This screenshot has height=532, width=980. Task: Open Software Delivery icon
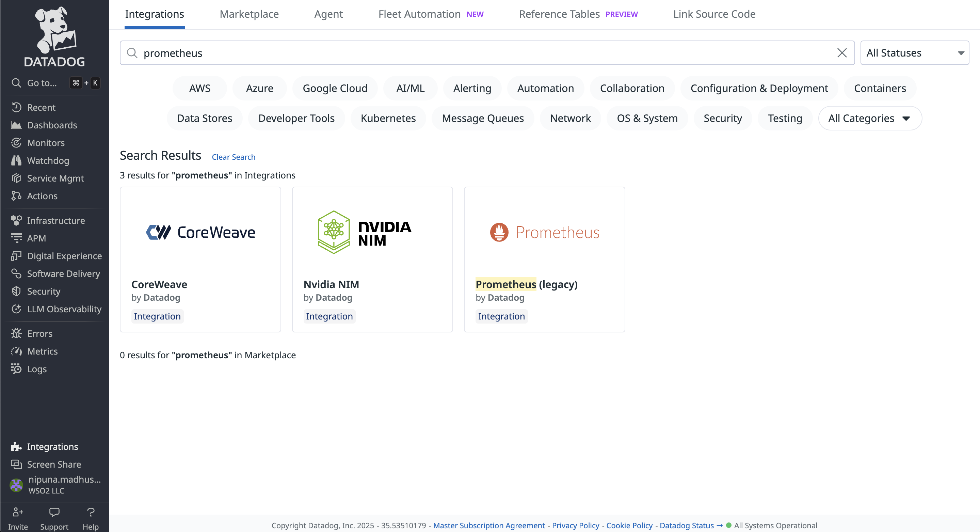tap(16, 273)
